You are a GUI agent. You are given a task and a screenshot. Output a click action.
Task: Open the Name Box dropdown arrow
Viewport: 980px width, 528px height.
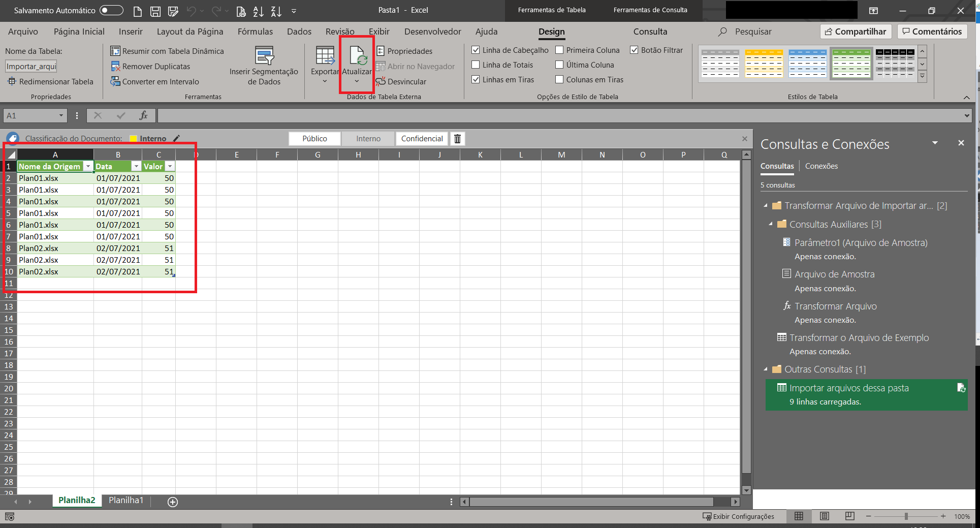click(x=61, y=115)
